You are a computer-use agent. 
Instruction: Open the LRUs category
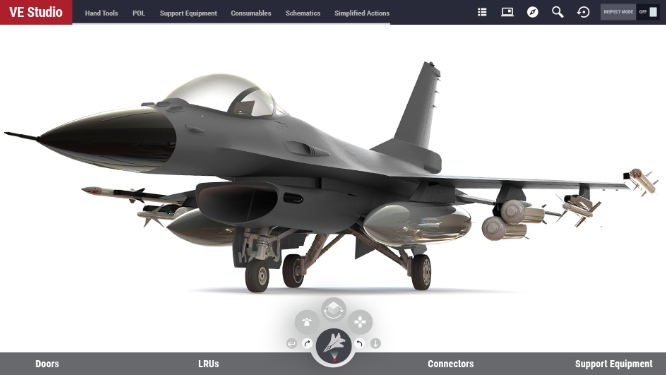click(x=209, y=364)
